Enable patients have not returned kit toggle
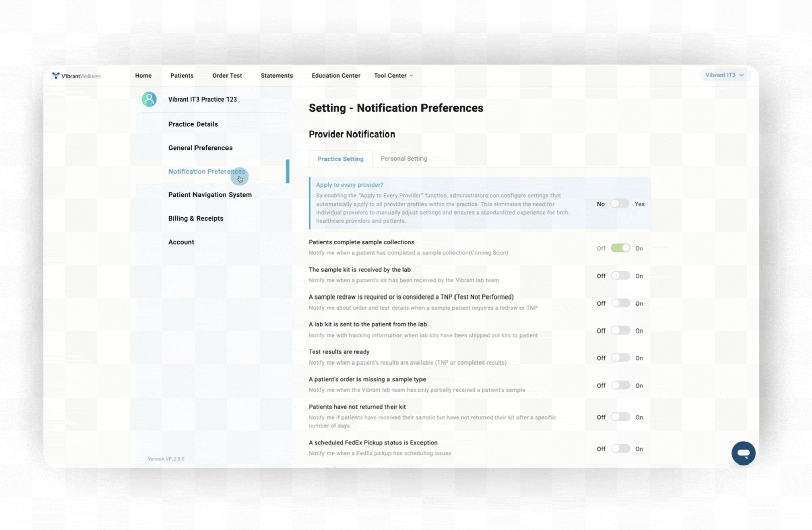Screen dimensions: 812x530 coord(620,417)
